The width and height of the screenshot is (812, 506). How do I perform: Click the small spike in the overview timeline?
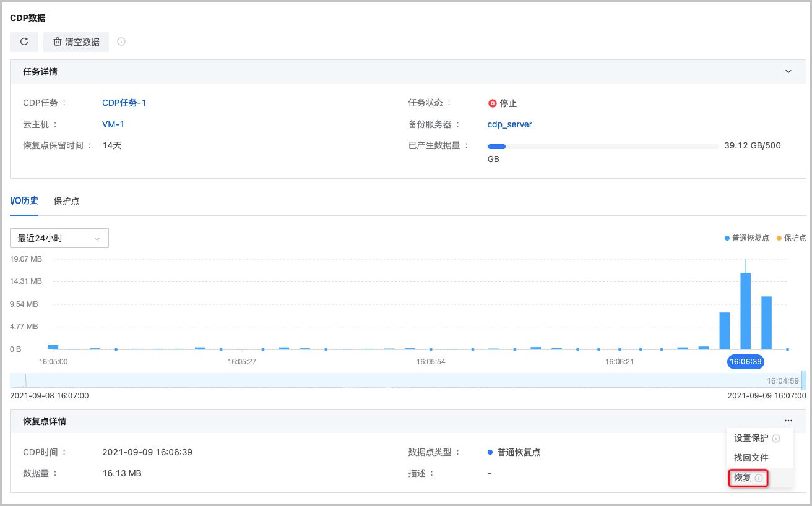coord(25,380)
